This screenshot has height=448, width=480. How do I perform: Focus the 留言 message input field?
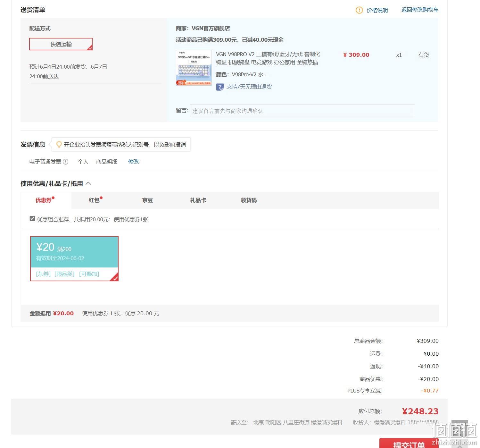(x=302, y=111)
